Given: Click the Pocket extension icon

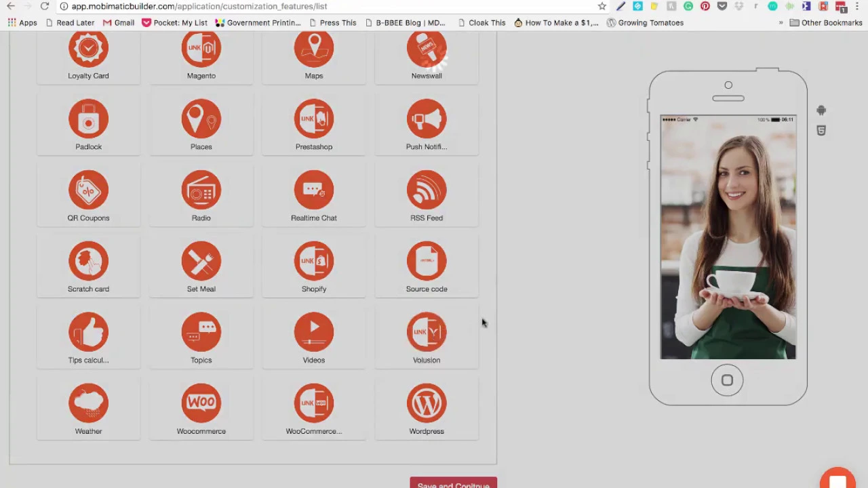Looking at the screenshot, I should pyautogui.click(x=722, y=6).
